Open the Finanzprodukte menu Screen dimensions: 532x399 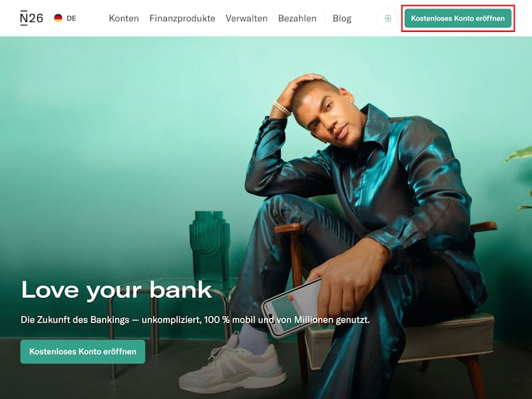[182, 19]
